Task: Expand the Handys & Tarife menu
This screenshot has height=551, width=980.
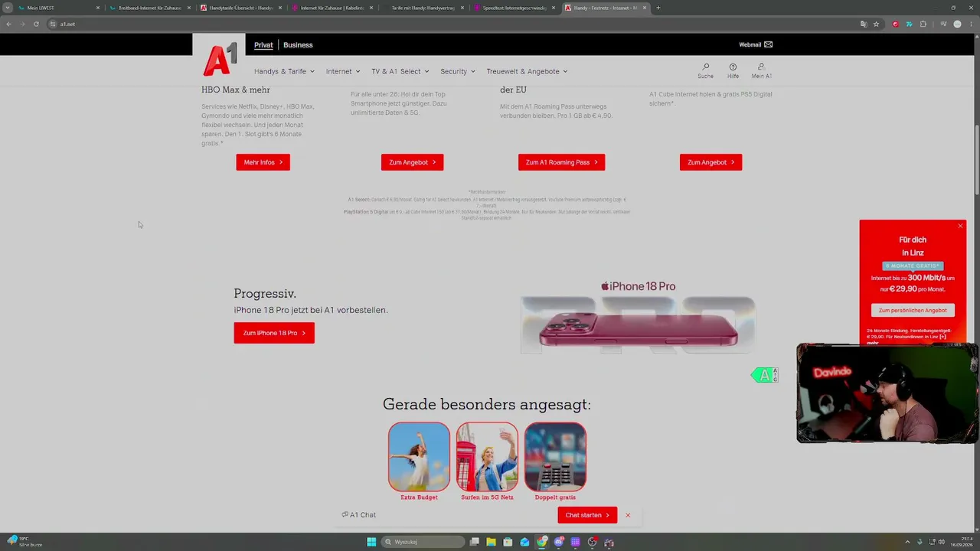Action: [284, 71]
